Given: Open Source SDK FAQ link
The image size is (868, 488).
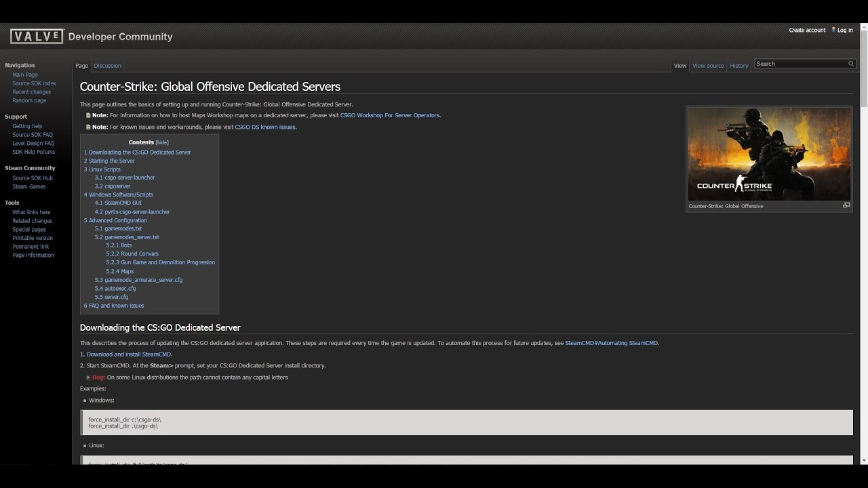Looking at the screenshot, I should pyautogui.click(x=33, y=135).
